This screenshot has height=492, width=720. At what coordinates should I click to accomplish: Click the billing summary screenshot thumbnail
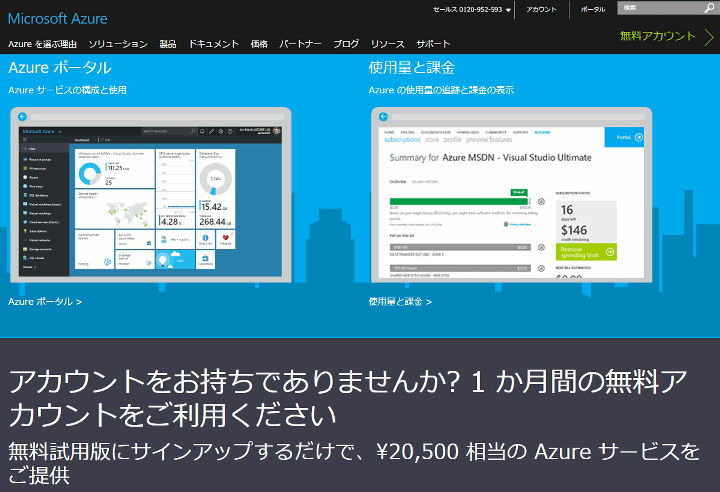coord(512,195)
